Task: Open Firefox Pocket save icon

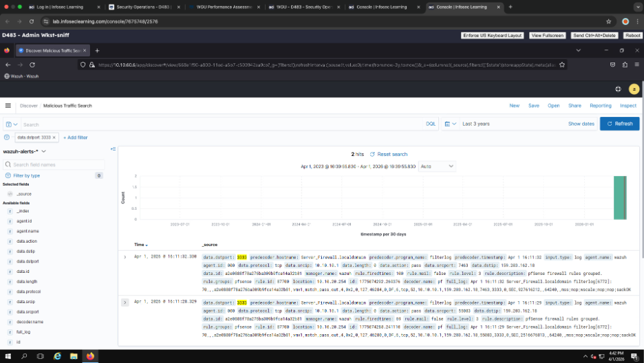Action: click(x=612, y=65)
